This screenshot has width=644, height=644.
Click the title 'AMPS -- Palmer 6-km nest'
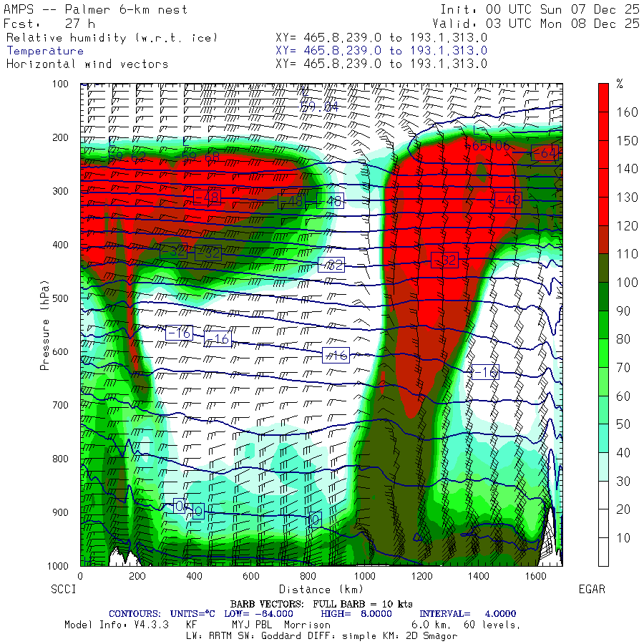(95, 9)
